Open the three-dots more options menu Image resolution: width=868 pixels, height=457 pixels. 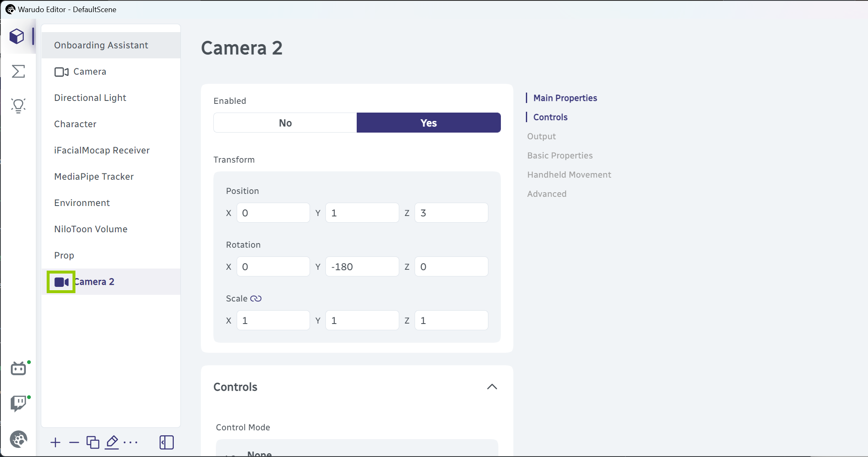130,442
